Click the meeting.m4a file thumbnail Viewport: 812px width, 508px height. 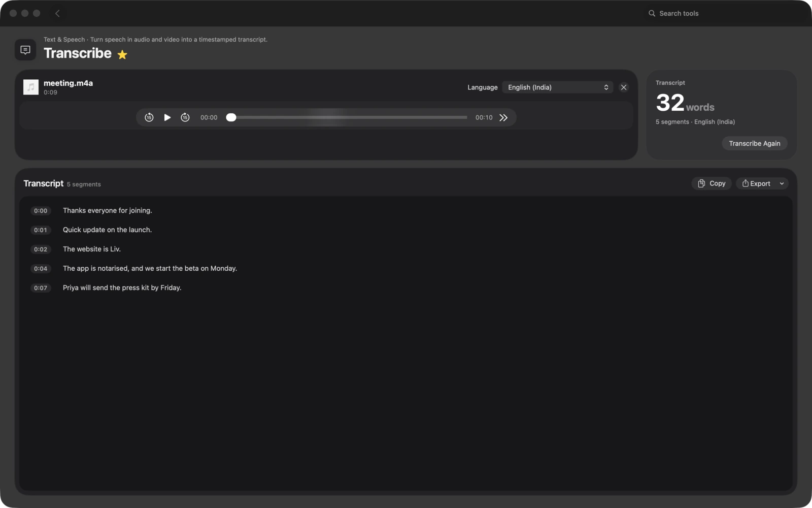(x=31, y=87)
